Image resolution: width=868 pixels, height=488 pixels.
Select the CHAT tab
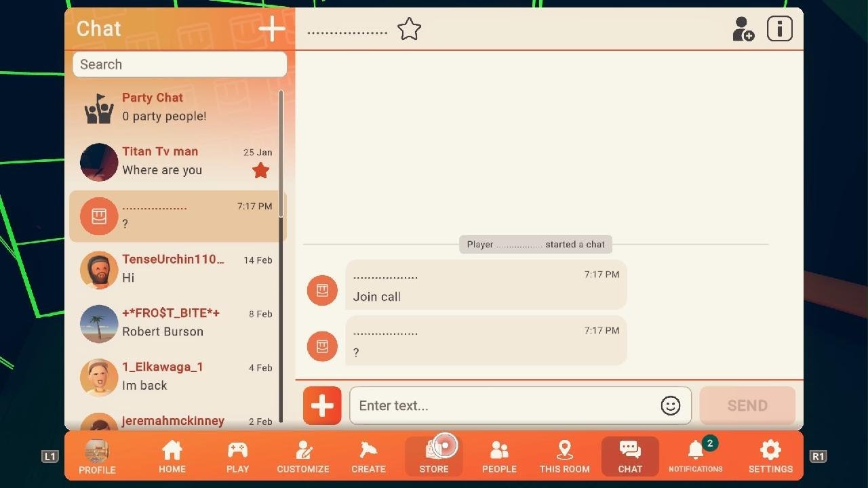point(630,456)
